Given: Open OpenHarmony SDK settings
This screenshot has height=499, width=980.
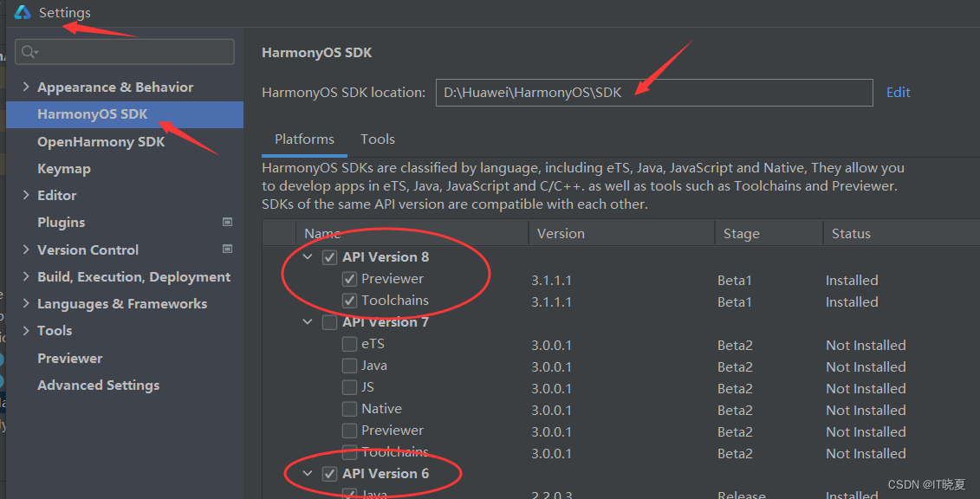Looking at the screenshot, I should (101, 142).
